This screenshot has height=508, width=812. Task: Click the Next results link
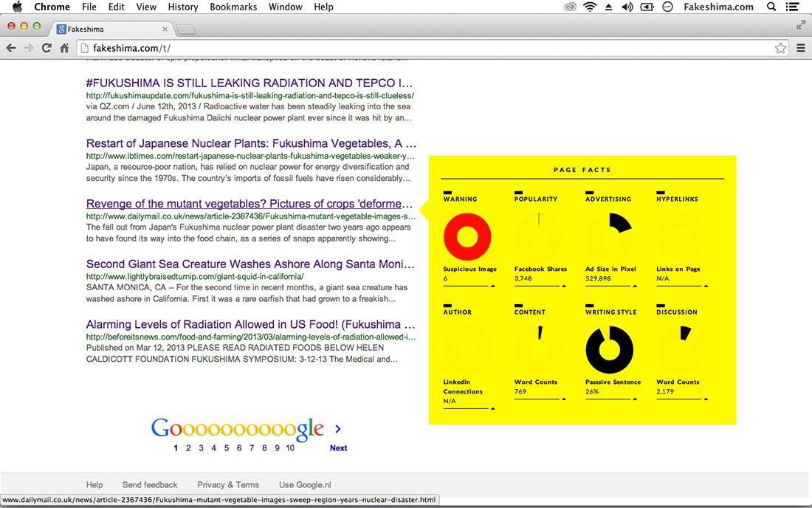(x=339, y=448)
